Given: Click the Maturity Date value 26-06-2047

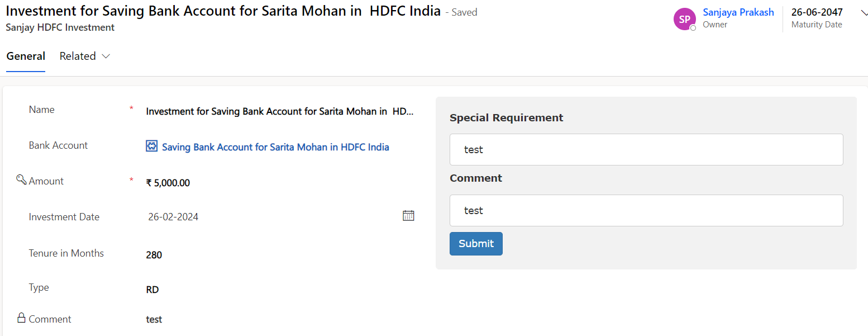Looking at the screenshot, I should [x=817, y=12].
